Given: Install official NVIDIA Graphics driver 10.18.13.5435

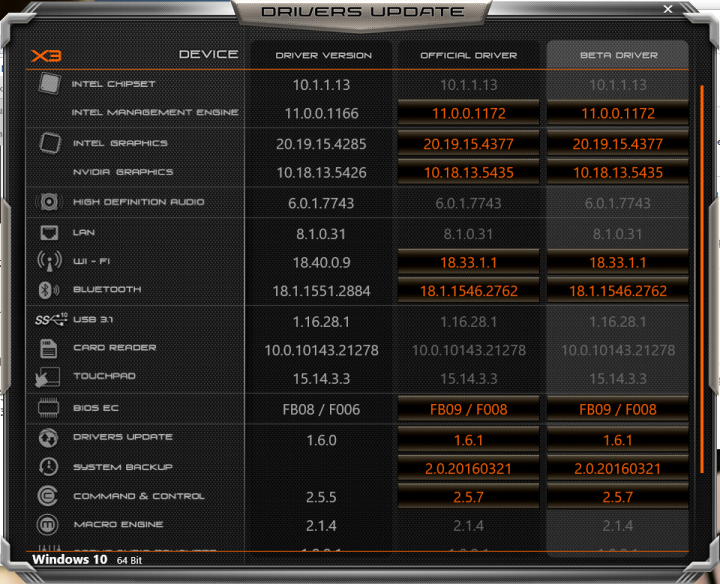Looking at the screenshot, I should pyautogui.click(x=468, y=172).
